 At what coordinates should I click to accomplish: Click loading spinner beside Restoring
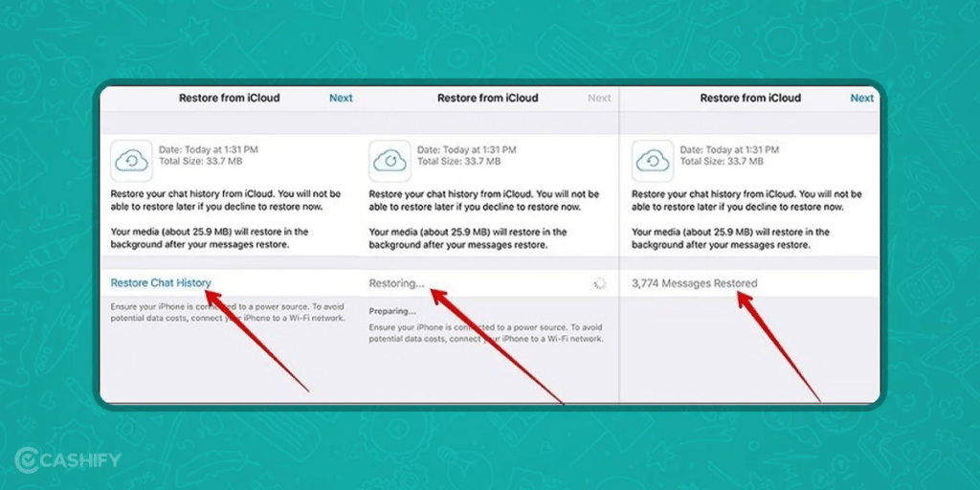pyautogui.click(x=600, y=283)
